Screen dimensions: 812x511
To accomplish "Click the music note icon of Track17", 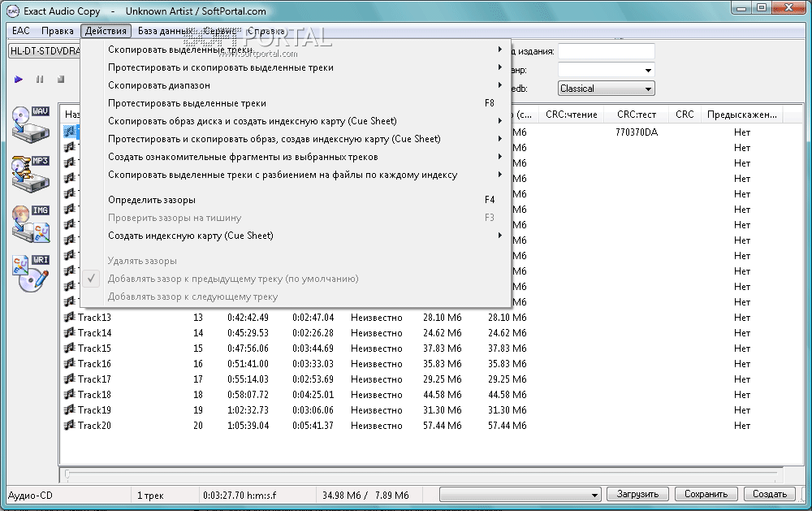I will 69,379.
